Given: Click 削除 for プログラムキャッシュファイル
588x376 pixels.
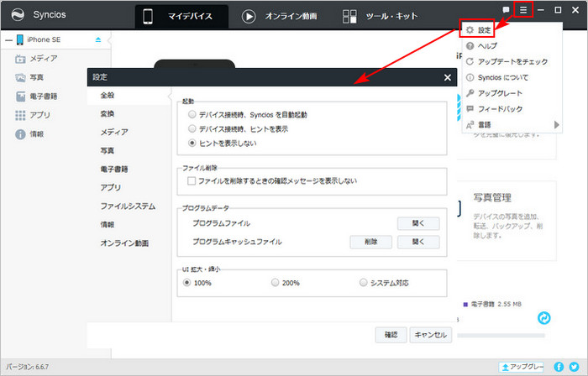Looking at the screenshot, I should (371, 242).
